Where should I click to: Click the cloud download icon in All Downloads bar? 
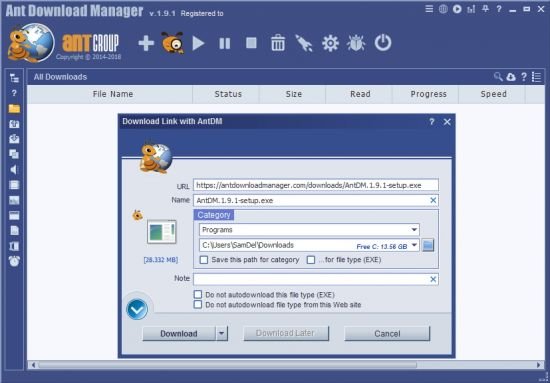coord(511,77)
